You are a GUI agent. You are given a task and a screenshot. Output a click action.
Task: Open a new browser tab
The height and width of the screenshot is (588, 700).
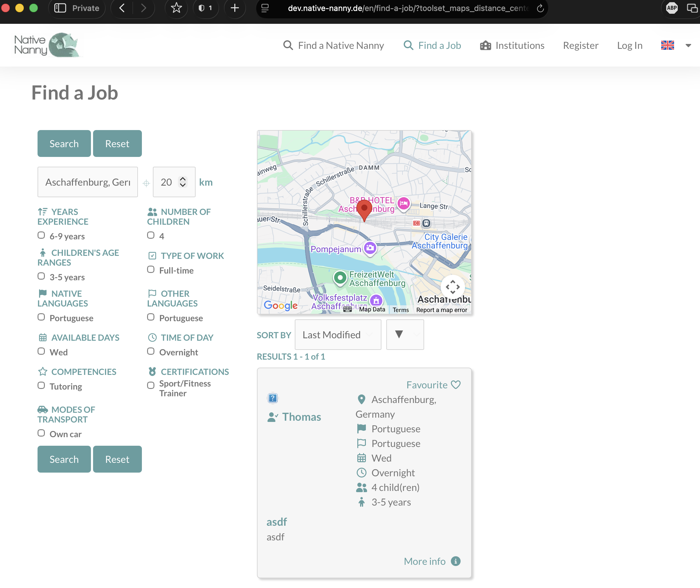(235, 8)
